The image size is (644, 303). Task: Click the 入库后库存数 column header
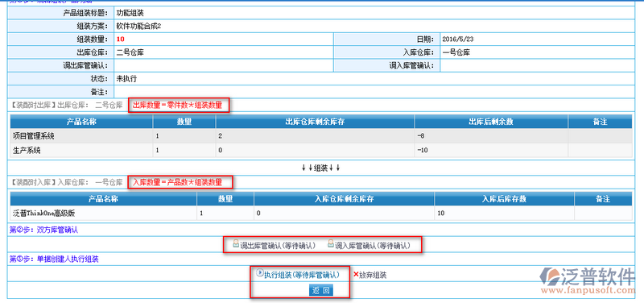click(504, 199)
